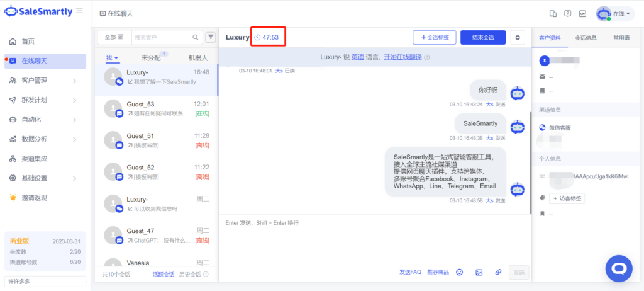Click the attachment paperclip icon

pyautogui.click(x=498, y=272)
